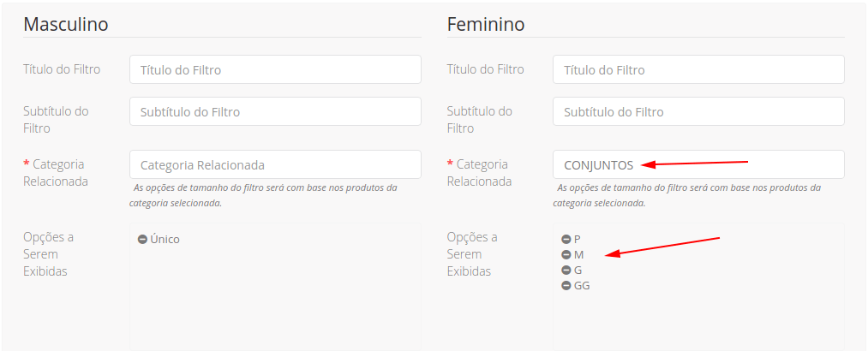Remove the Único option under Masculino
868x351 pixels.
[142, 240]
